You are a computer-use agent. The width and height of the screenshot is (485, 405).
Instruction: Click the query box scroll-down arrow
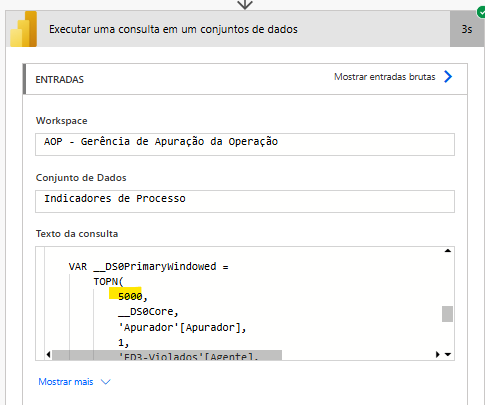(x=448, y=354)
